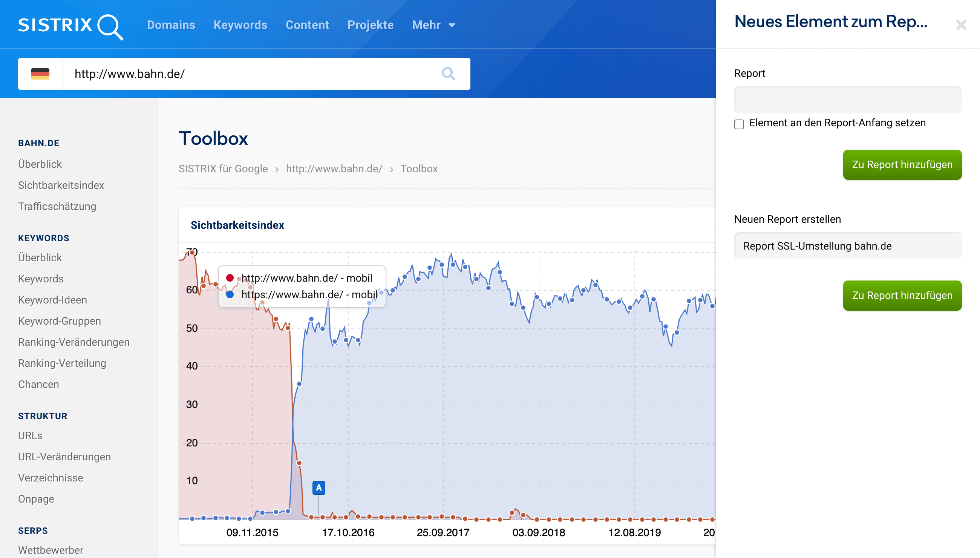Image resolution: width=980 pixels, height=558 pixels.
Task: Open Ranking-Veränderungen in the sidebar
Action: (73, 342)
